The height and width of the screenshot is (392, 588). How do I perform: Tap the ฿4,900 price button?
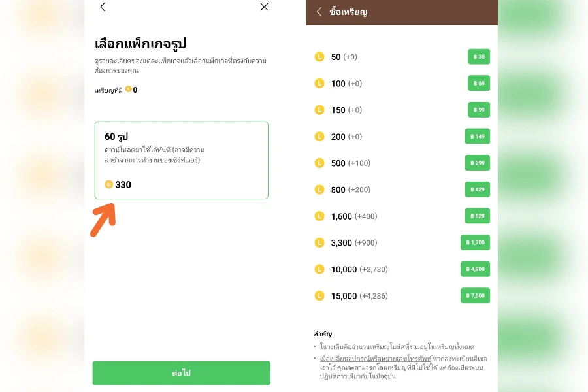475,269
